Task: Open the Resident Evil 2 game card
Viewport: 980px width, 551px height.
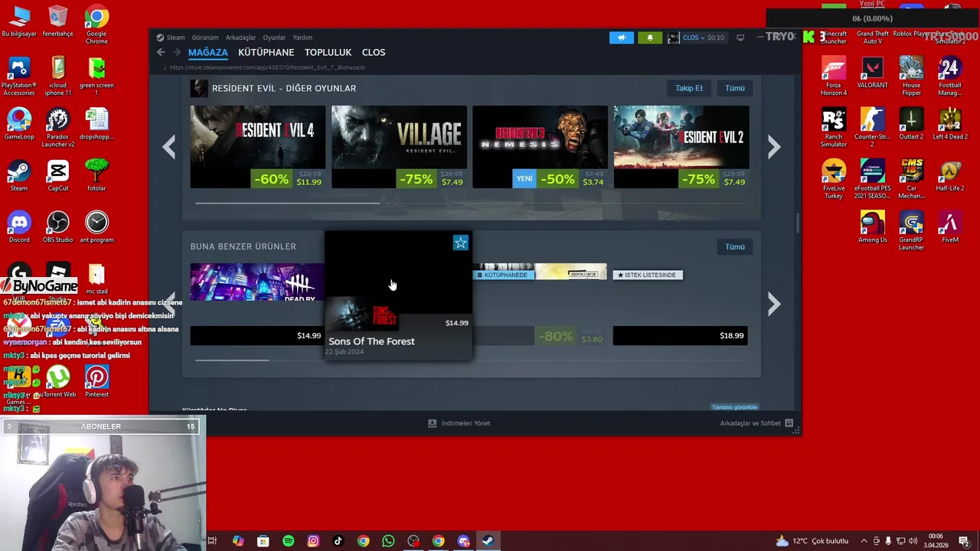Action: 681,147
